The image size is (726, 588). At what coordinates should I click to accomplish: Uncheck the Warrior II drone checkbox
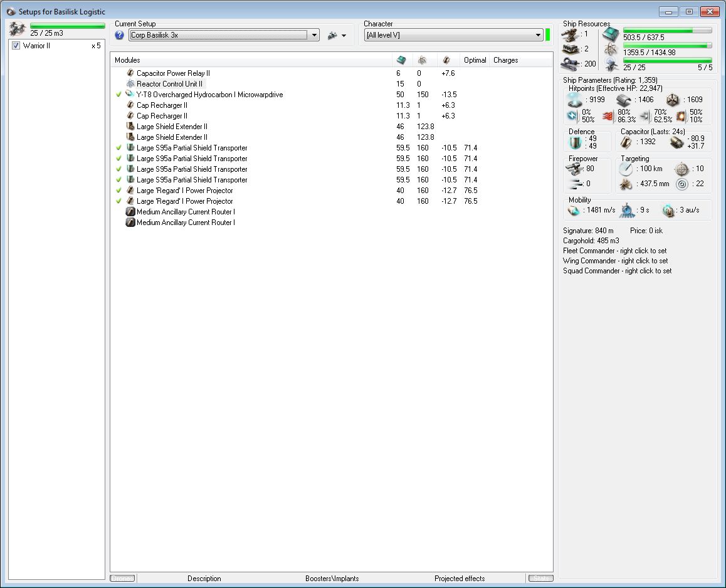click(16, 45)
